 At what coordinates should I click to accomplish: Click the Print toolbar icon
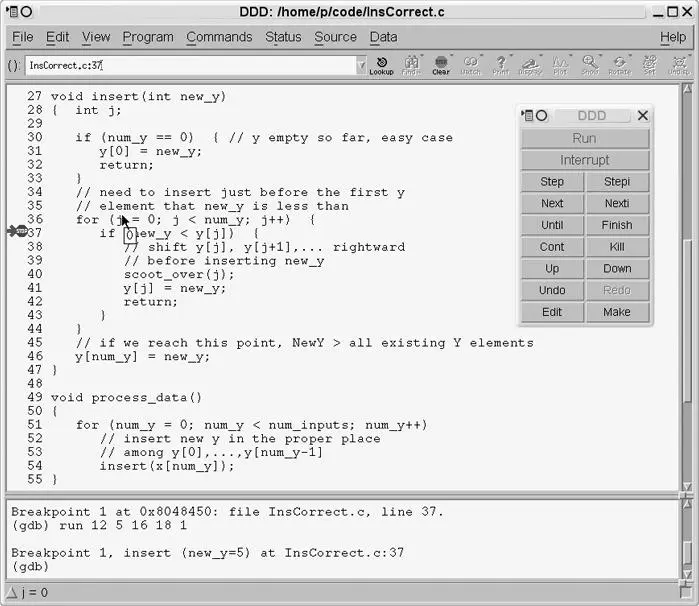click(500, 66)
